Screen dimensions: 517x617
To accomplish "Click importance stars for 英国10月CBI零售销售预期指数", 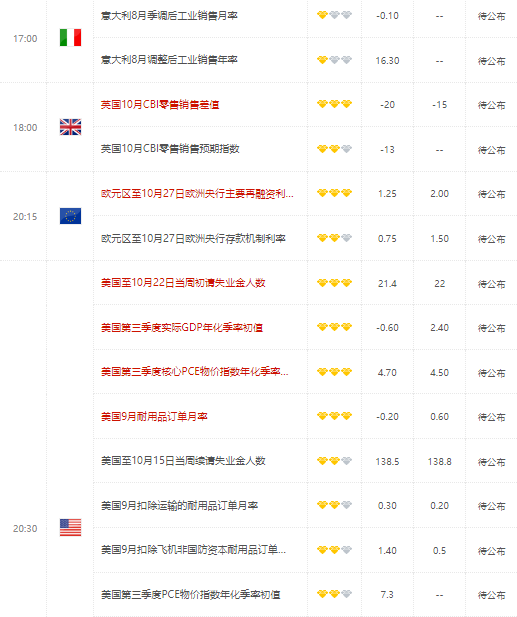I will 334,149.
